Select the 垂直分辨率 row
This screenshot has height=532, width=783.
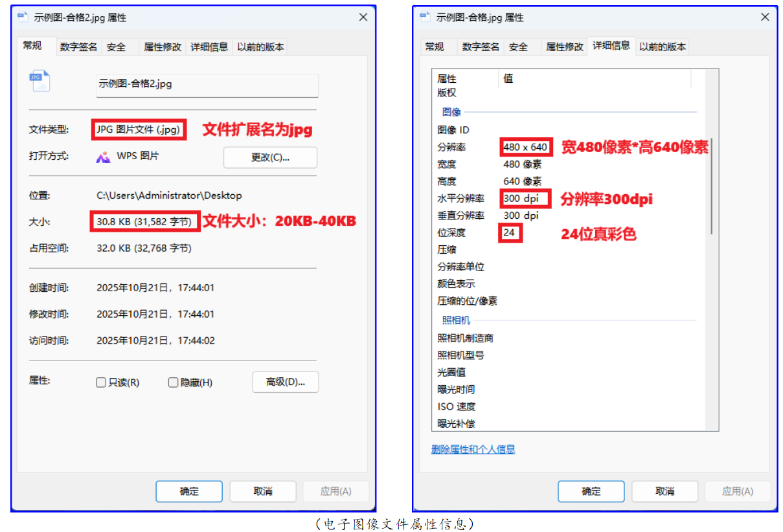(570, 215)
